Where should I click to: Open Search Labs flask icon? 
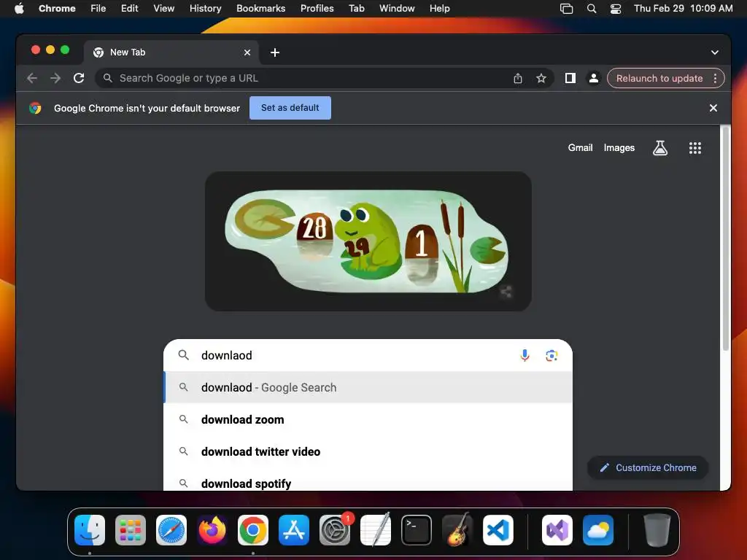(x=659, y=148)
